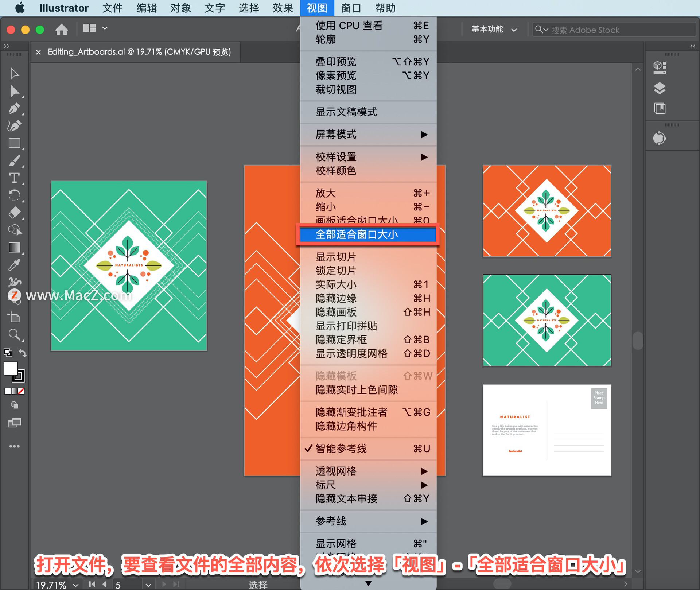Open the Layers panel icon
700x590 pixels.
(x=659, y=88)
